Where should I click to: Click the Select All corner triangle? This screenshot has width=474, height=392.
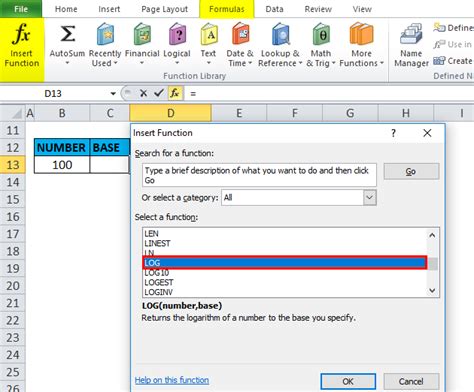17,114
